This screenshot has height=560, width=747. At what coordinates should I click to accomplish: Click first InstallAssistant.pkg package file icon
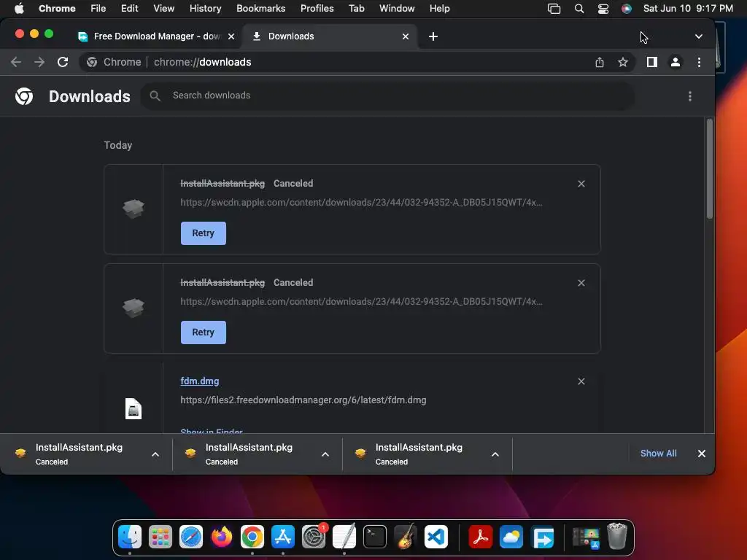(133, 209)
